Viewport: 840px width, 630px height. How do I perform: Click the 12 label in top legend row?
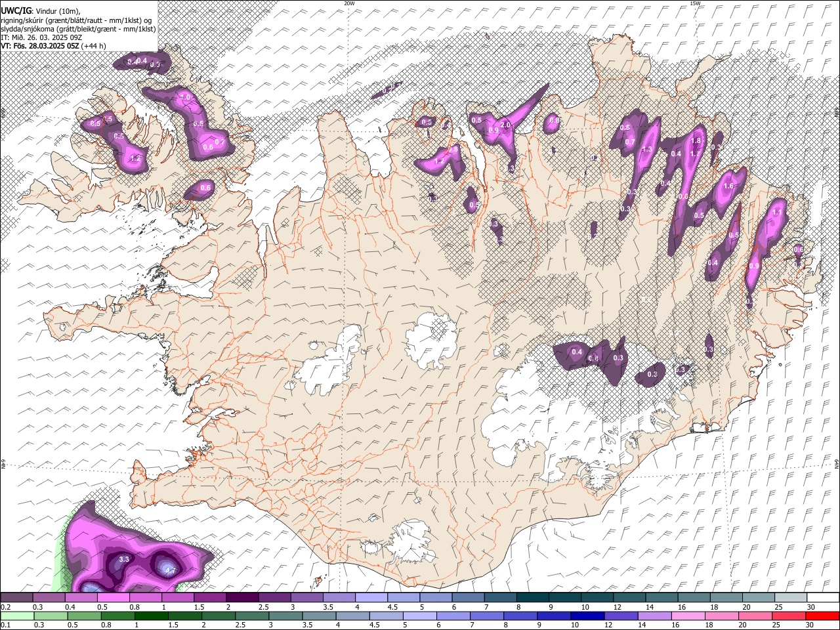click(x=617, y=607)
